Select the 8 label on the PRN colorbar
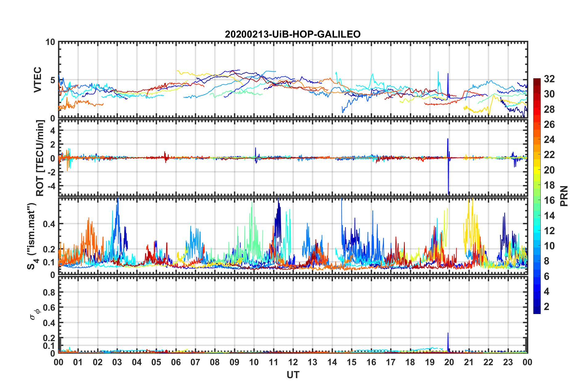The width and height of the screenshot is (586, 392). (547, 261)
